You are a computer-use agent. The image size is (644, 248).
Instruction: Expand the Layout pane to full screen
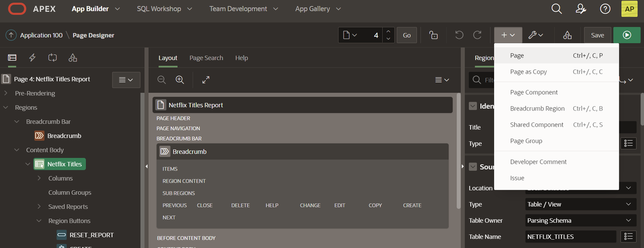coord(206,80)
